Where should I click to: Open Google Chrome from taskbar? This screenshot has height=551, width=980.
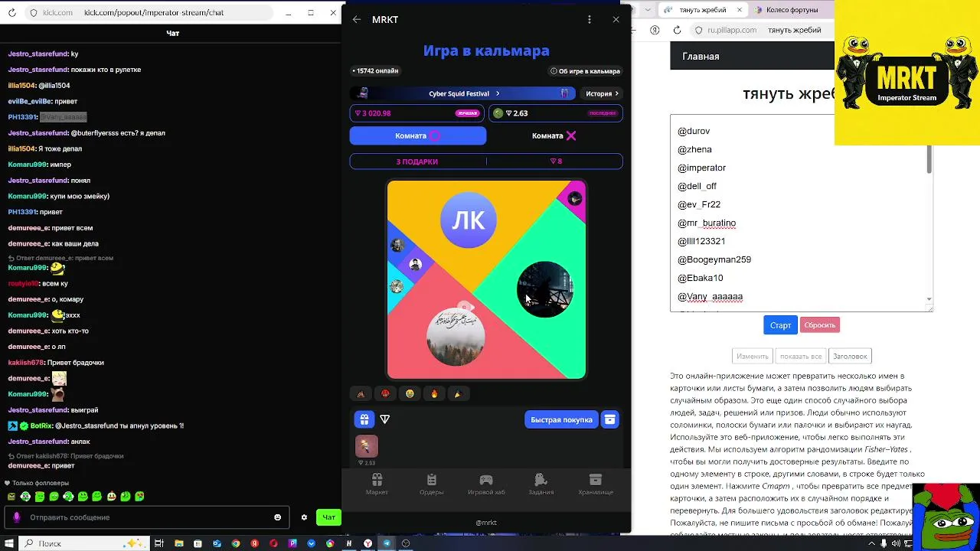(x=236, y=543)
